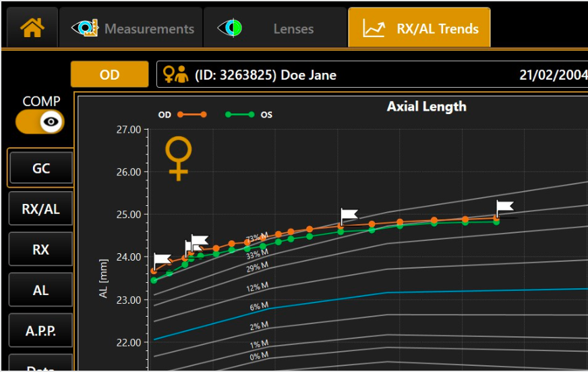This screenshot has height=372, width=588.
Task: Switch to the Lenses tab
Action: (275, 28)
